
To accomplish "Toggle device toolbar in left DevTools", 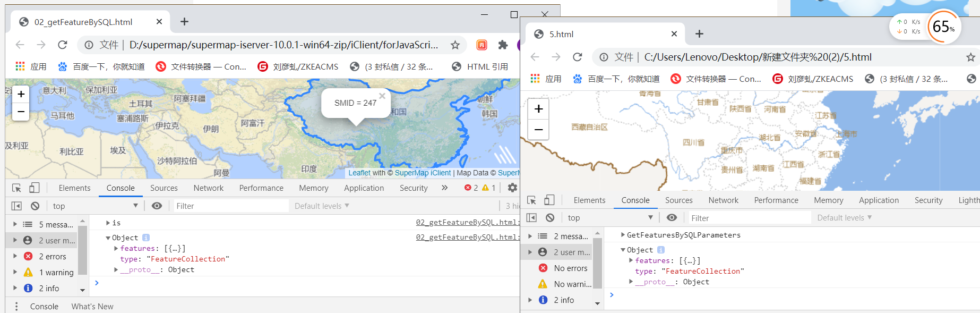I will [x=34, y=188].
